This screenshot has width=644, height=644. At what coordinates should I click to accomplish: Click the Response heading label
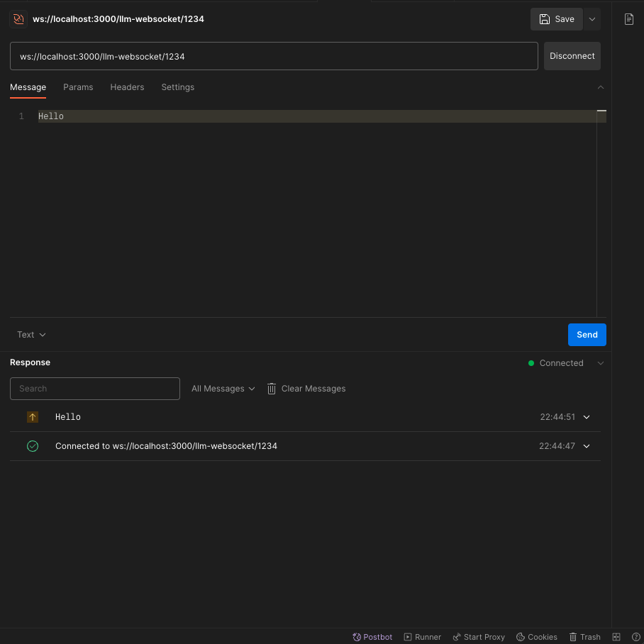pos(30,362)
